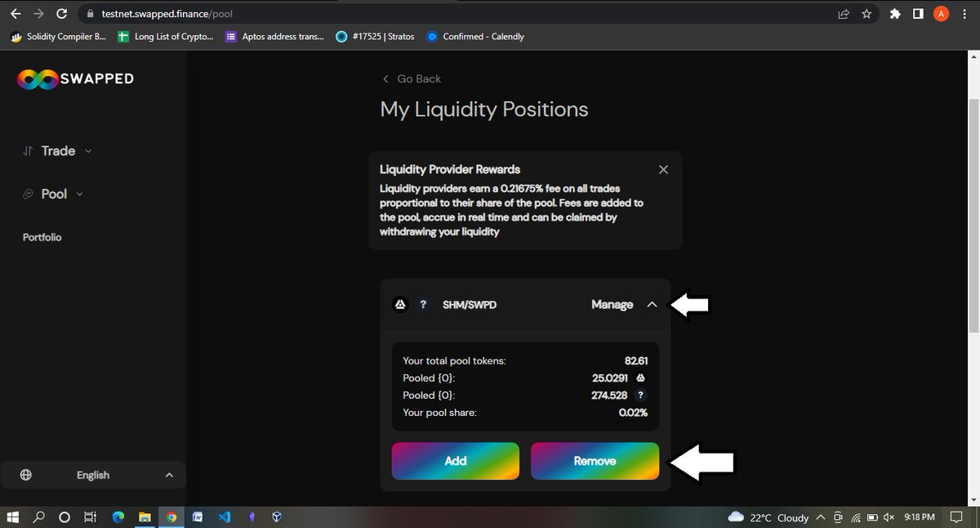The width and height of the screenshot is (980, 528).
Task: Reload the current page
Action: point(62,14)
